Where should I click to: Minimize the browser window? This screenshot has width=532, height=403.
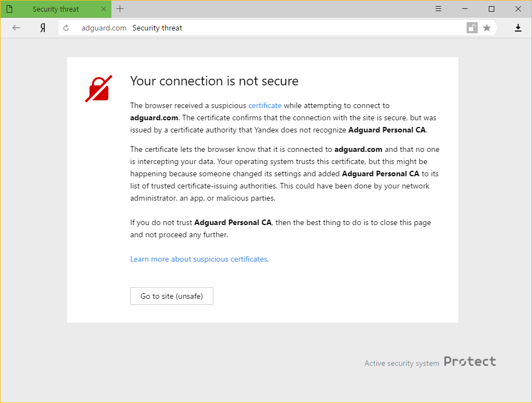tap(465, 9)
